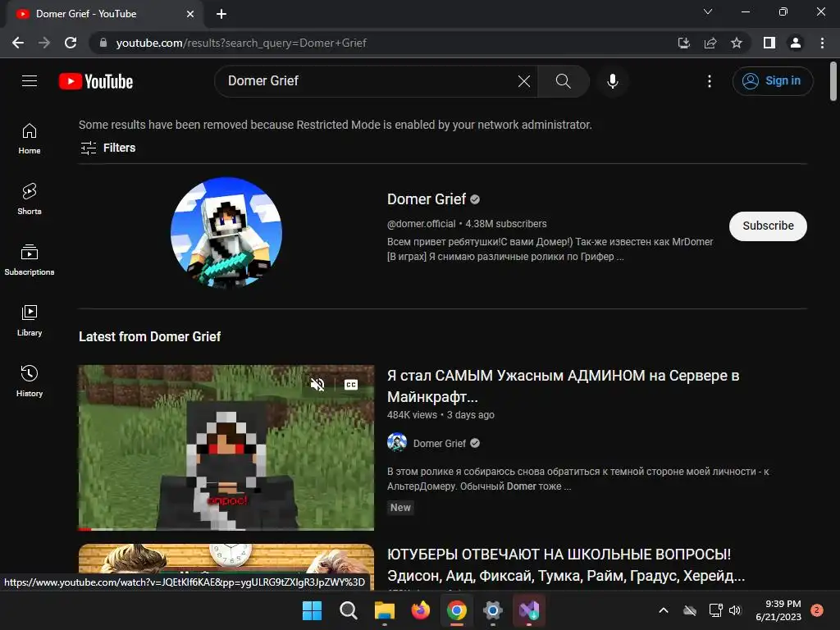Open the Chrome three-dot menu
This screenshot has height=630, width=840.
pos(822,43)
